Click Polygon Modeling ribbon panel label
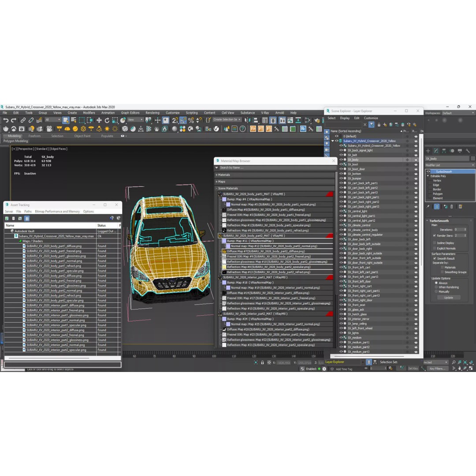The width and height of the screenshot is (476, 476). pos(15,141)
